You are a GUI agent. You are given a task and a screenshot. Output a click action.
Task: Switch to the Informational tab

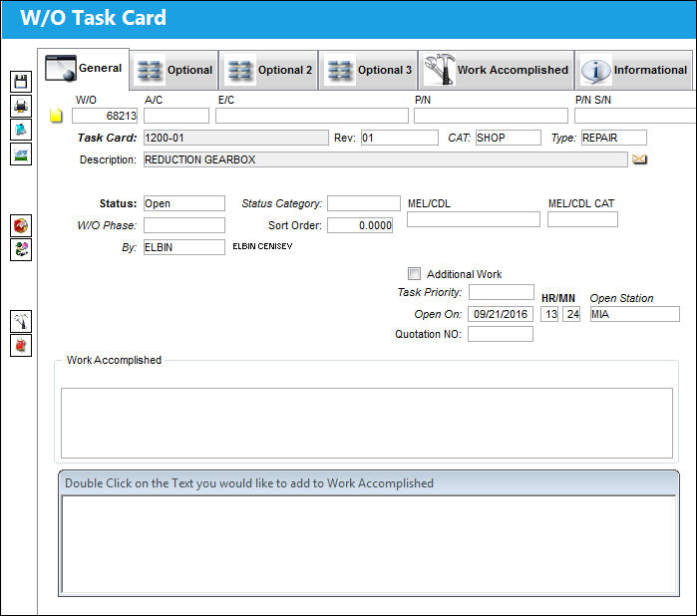pos(634,70)
